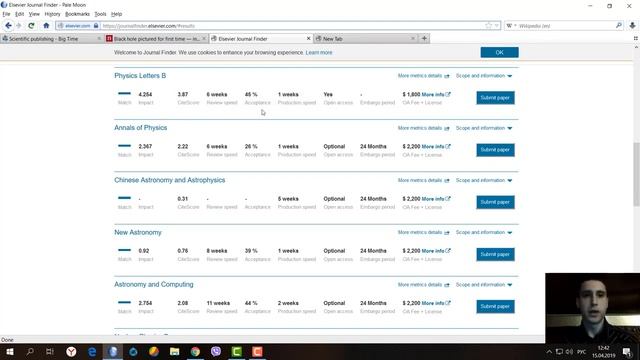Screen dimensions: 640x360
Task: Close the Black hole pictured tab
Action: coord(204,38)
